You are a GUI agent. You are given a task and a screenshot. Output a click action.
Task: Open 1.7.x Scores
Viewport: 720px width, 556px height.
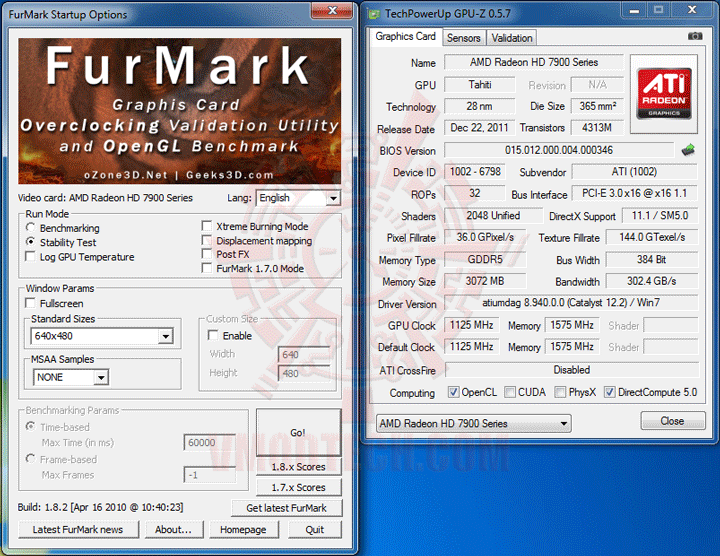click(298, 487)
